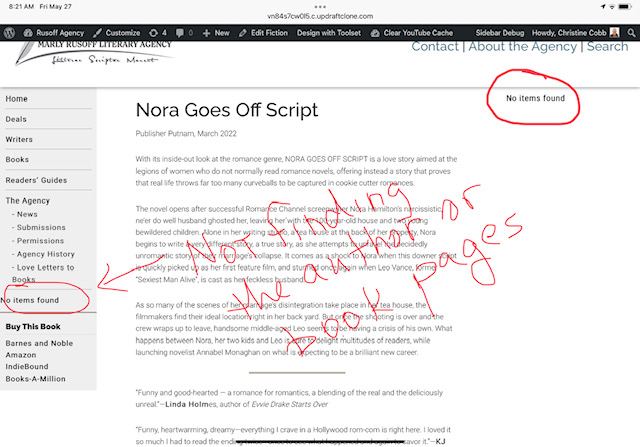
Task: Click the user avatar thumbnail
Action: tap(614, 32)
